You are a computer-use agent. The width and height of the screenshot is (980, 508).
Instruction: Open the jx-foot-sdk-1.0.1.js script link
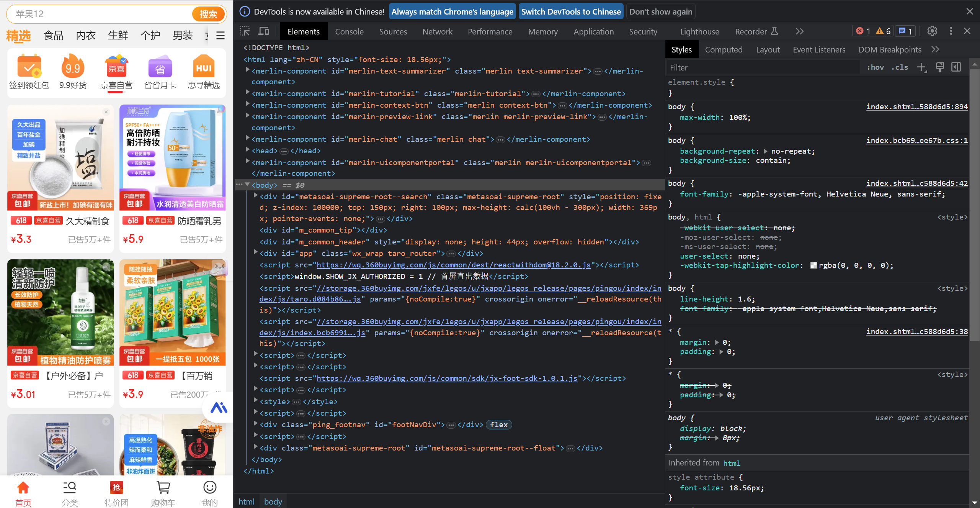click(x=447, y=378)
